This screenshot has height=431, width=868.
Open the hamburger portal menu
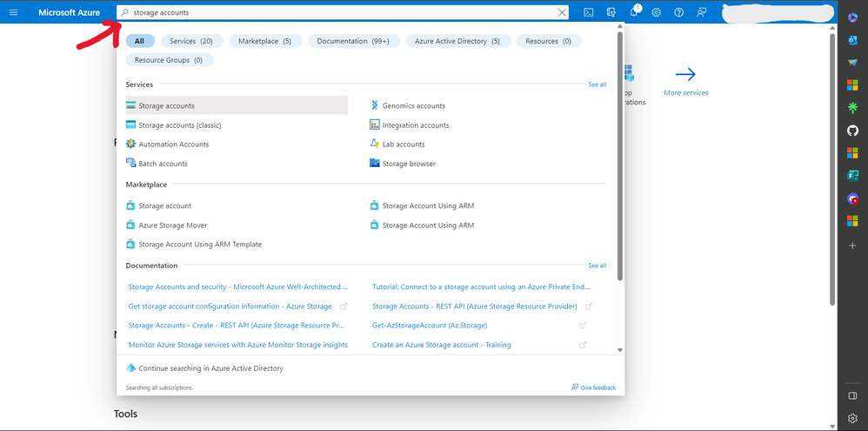coord(13,12)
